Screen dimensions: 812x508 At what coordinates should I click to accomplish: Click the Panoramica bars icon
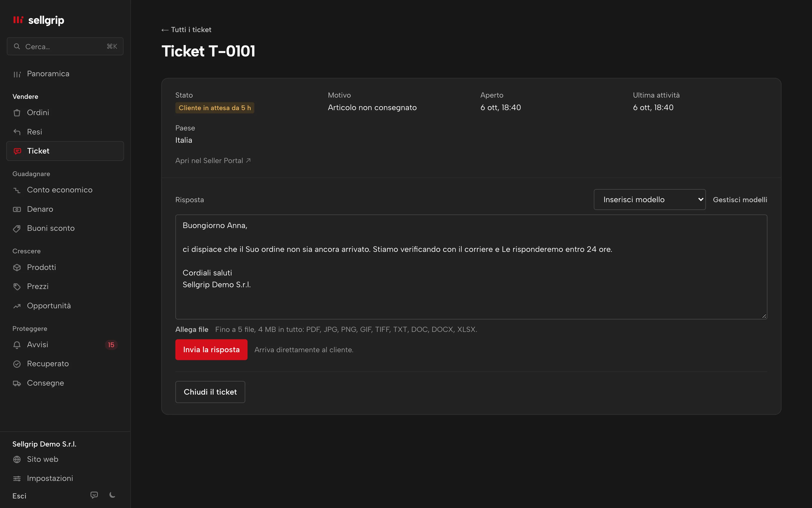17,74
